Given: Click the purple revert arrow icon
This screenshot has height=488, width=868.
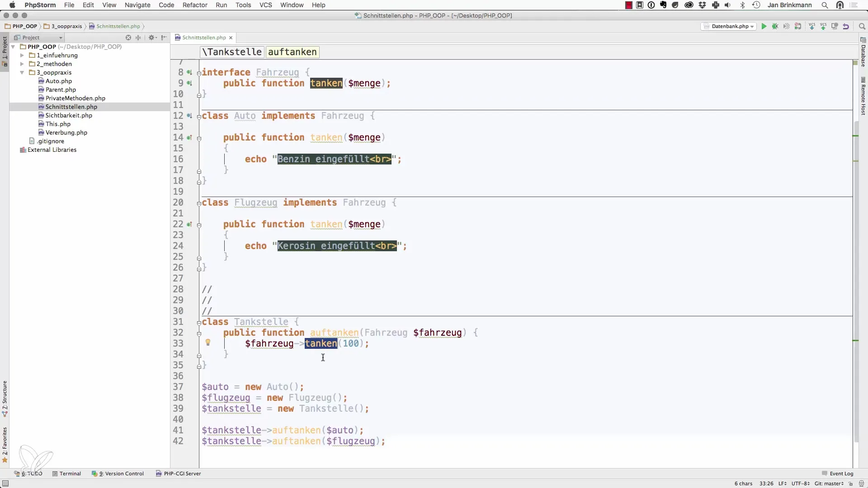Looking at the screenshot, I should click(x=846, y=27).
